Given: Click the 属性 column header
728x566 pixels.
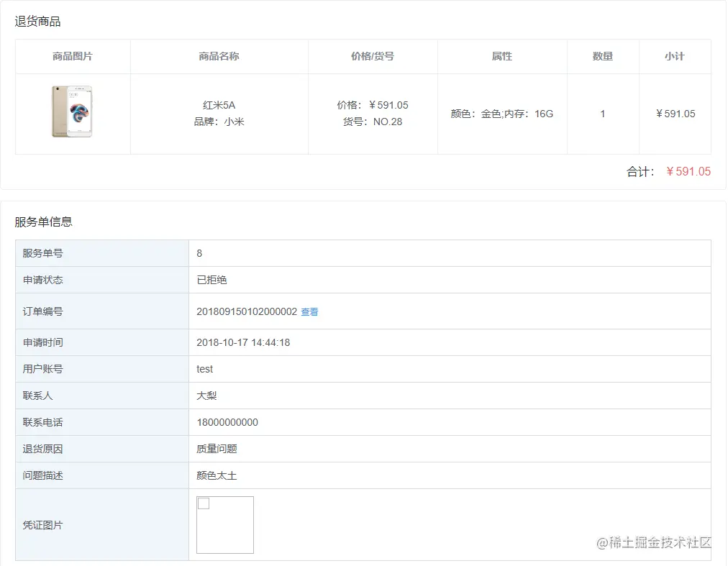Looking at the screenshot, I should 502,56.
